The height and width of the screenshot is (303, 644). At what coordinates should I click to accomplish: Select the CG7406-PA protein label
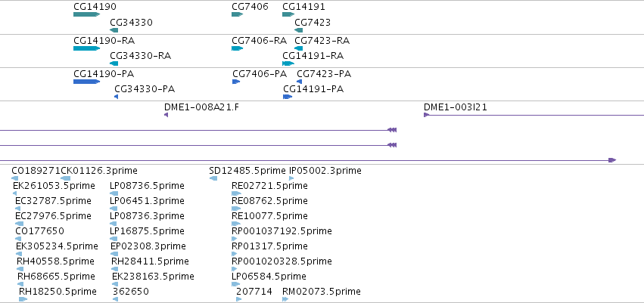(x=260, y=74)
